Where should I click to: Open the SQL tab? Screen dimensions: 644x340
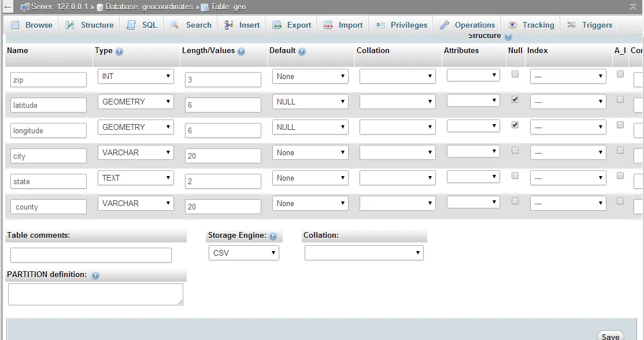(x=142, y=25)
